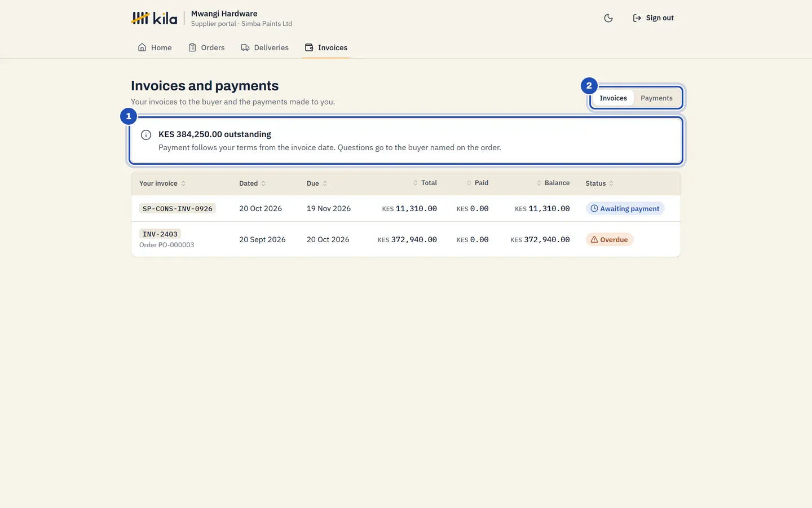This screenshot has height=508, width=812.
Task: Toggle dark mode moon icon
Action: point(608,18)
